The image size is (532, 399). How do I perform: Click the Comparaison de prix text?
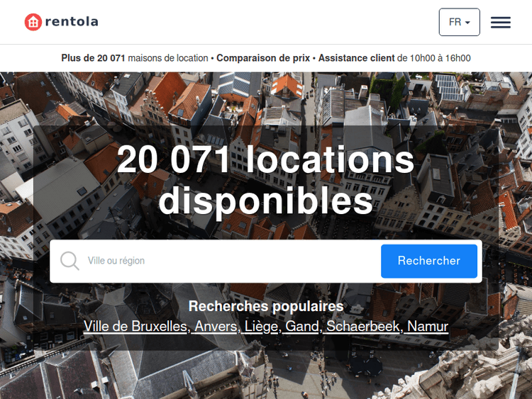tap(263, 58)
